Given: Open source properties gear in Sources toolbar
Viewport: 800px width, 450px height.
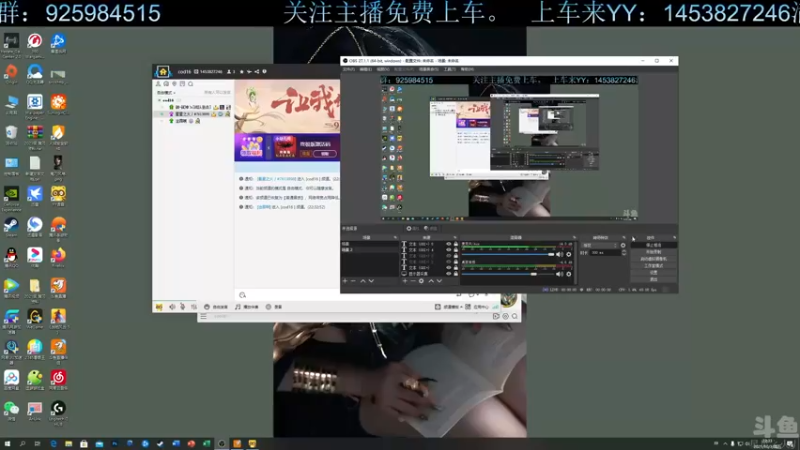Looking at the screenshot, I should click(421, 281).
